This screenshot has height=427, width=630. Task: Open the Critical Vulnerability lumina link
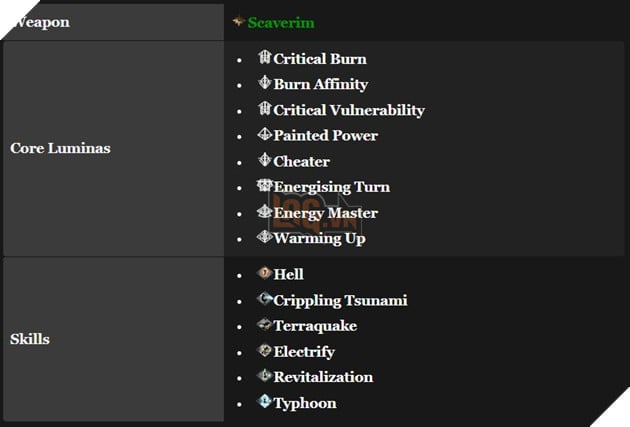coord(348,110)
